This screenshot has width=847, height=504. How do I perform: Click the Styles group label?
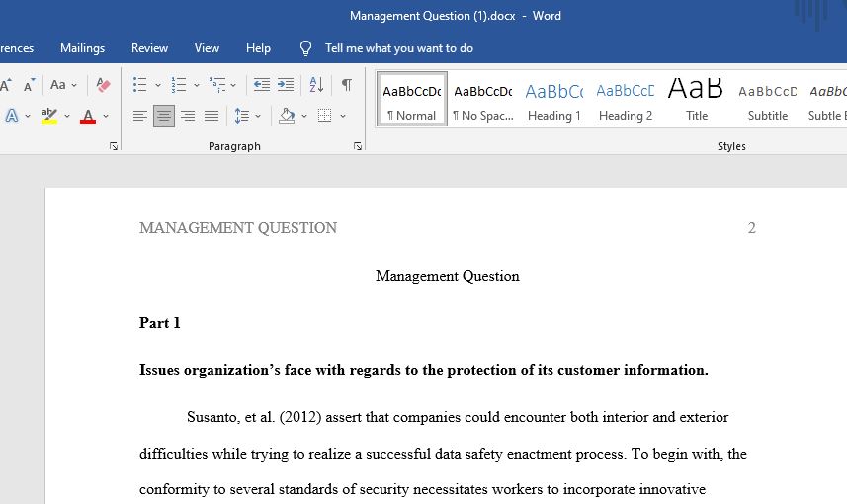[731, 146]
